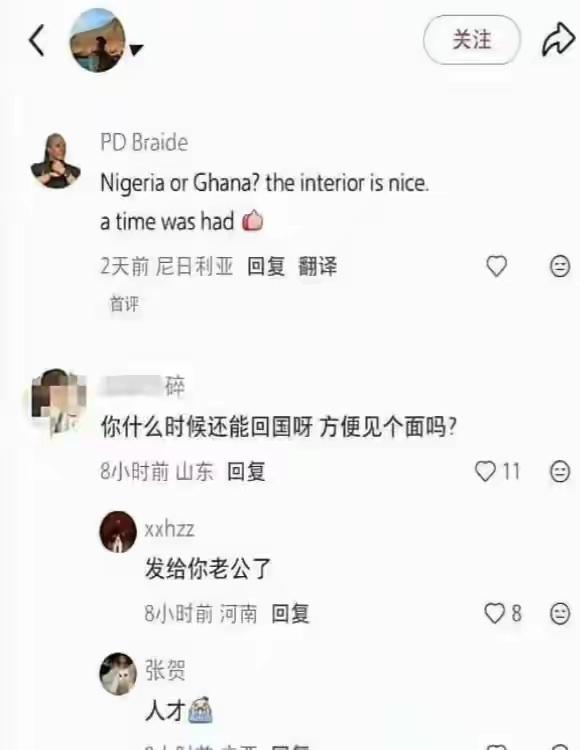Viewport: 580px width, 750px height.
Task: Open 张贺's cat avatar profile
Action: (118, 673)
